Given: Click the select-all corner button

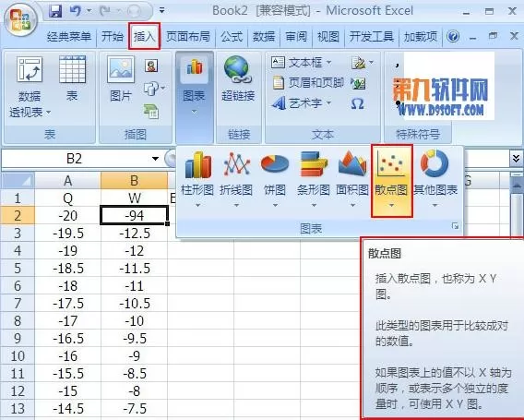Looking at the screenshot, I should pos(18,181).
